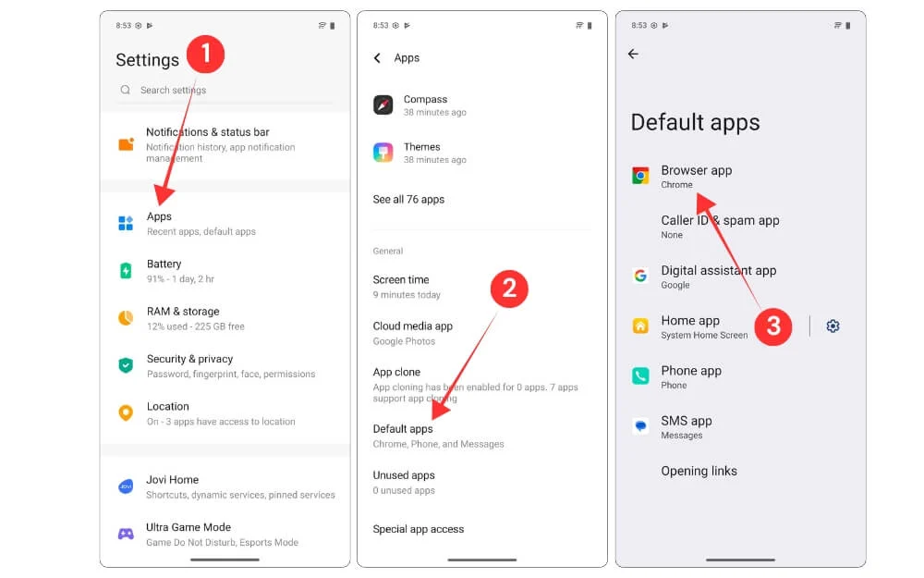Click the RAM & storage pie icon
Screen dimensions: 924x578
[x=126, y=318]
